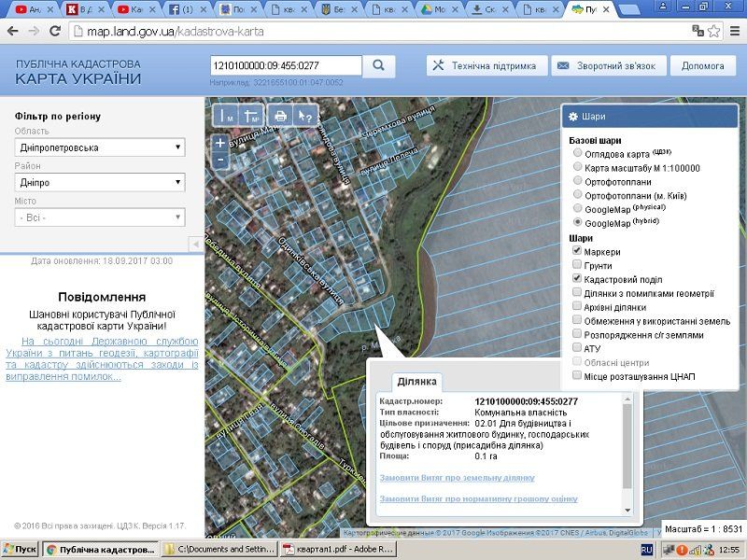The image size is (747, 560).
Task: Open link Замовити Витяг про земельну ділянку
Action: 457,478
